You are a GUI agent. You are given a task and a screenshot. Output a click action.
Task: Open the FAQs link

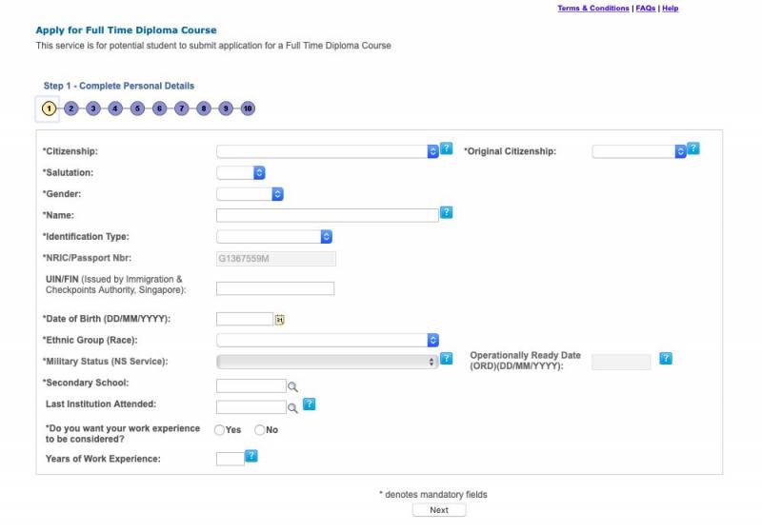645,9
